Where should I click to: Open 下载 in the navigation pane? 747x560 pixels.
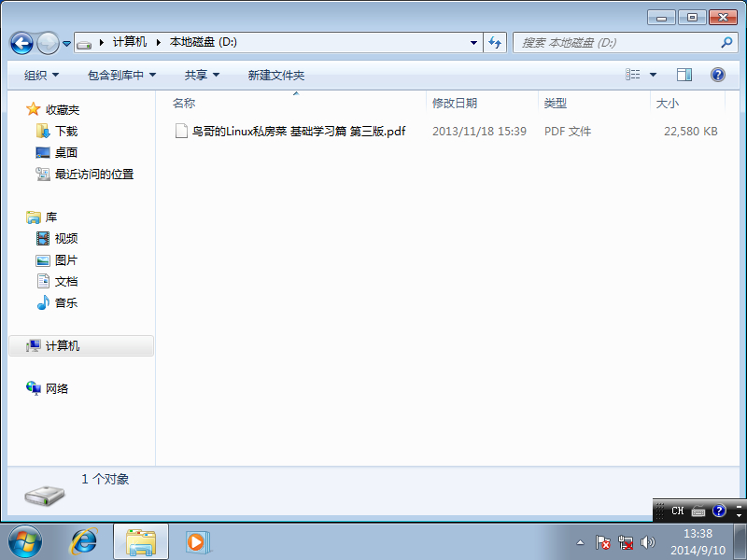(x=66, y=131)
